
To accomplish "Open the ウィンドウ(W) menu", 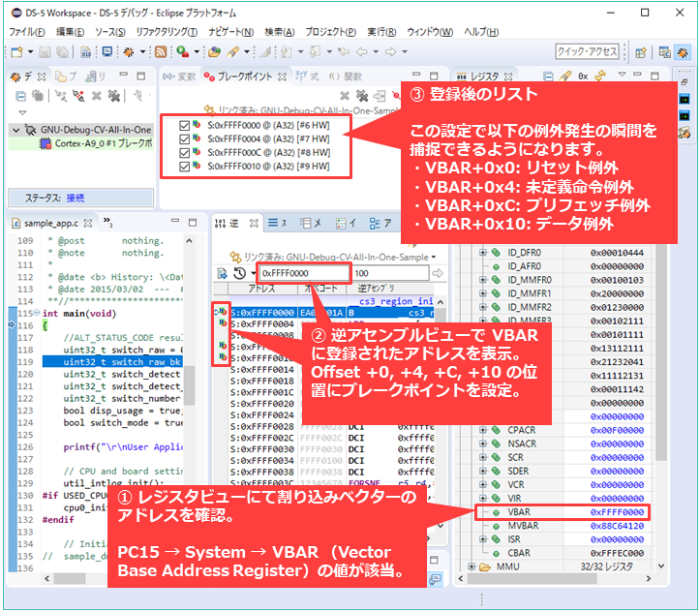I will point(430,32).
